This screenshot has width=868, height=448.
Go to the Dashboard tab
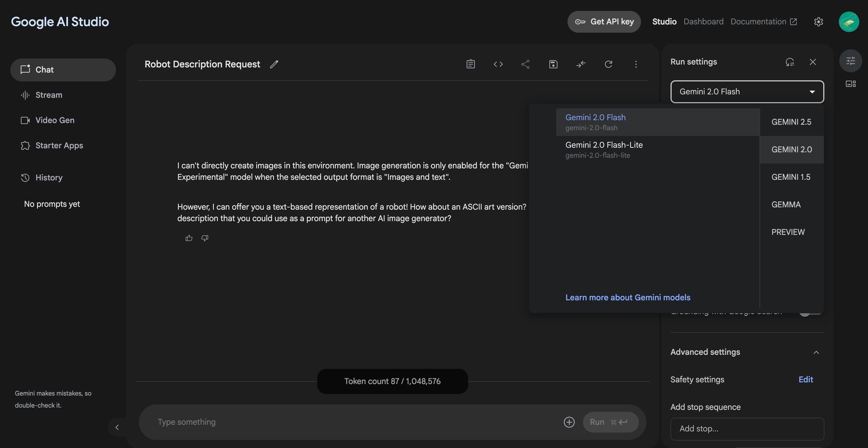point(703,22)
